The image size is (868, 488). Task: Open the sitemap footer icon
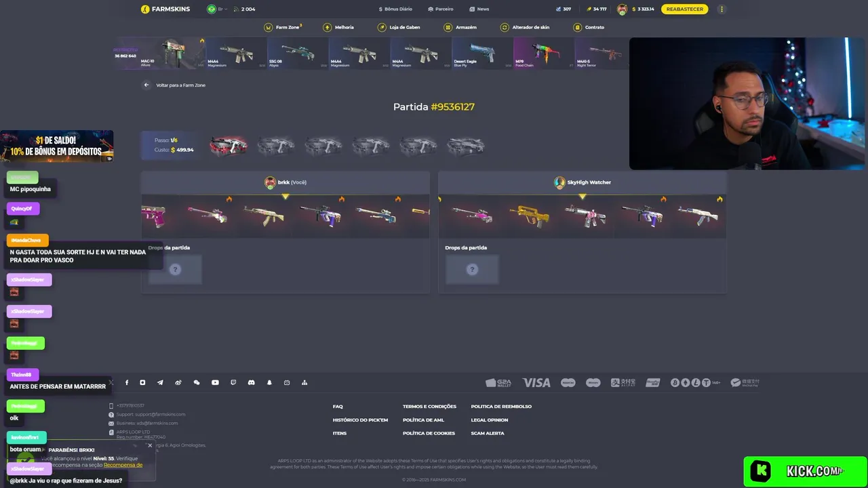click(x=304, y=382)
